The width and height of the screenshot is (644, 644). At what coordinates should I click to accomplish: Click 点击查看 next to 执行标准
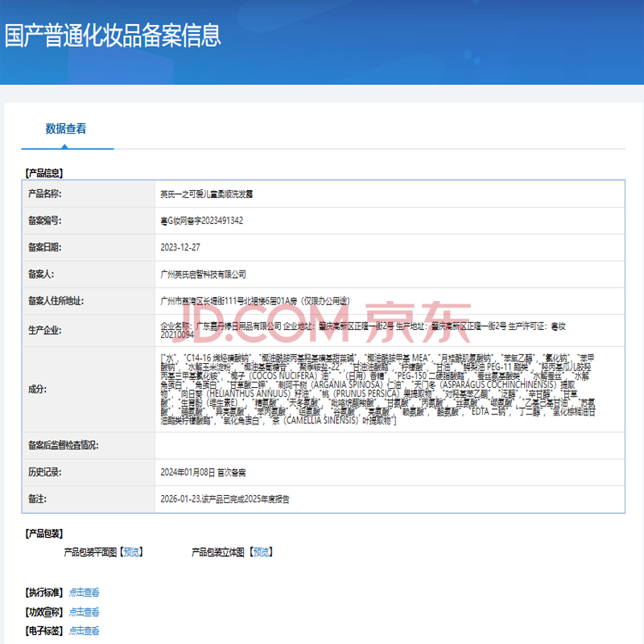pyautogui.click(x=84, y=592)
